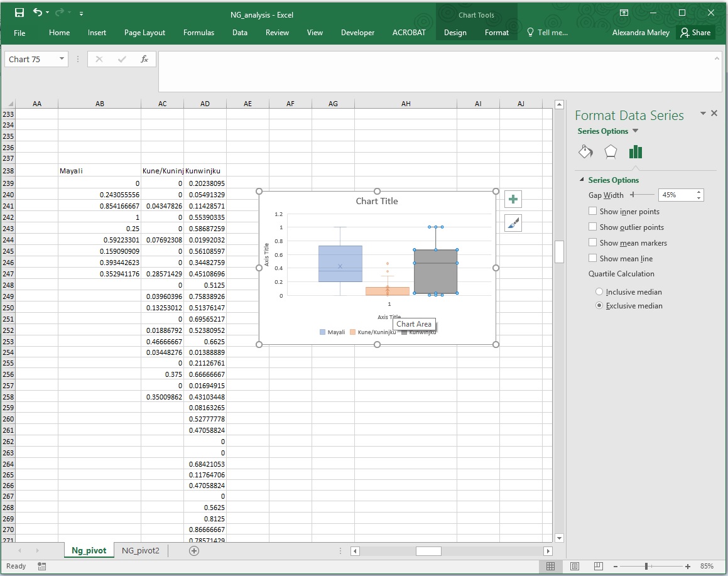Open Effects pentagon icon tab

coord(610,152)
